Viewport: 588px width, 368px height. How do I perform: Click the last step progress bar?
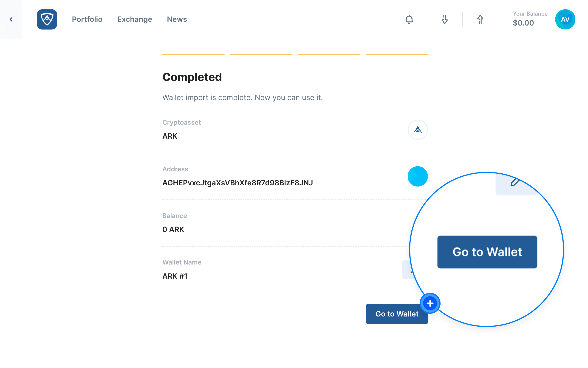pos(396,54)
